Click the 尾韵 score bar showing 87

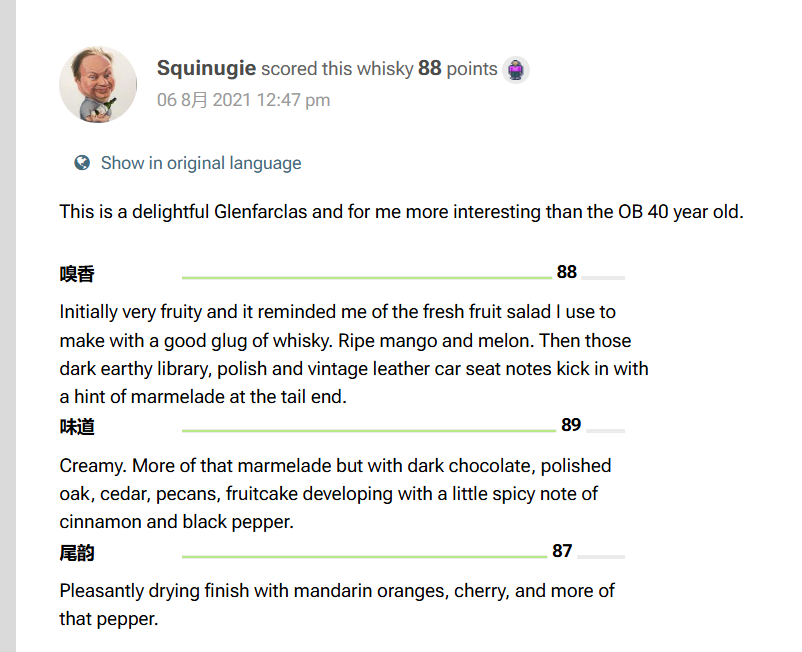(403, 556)
